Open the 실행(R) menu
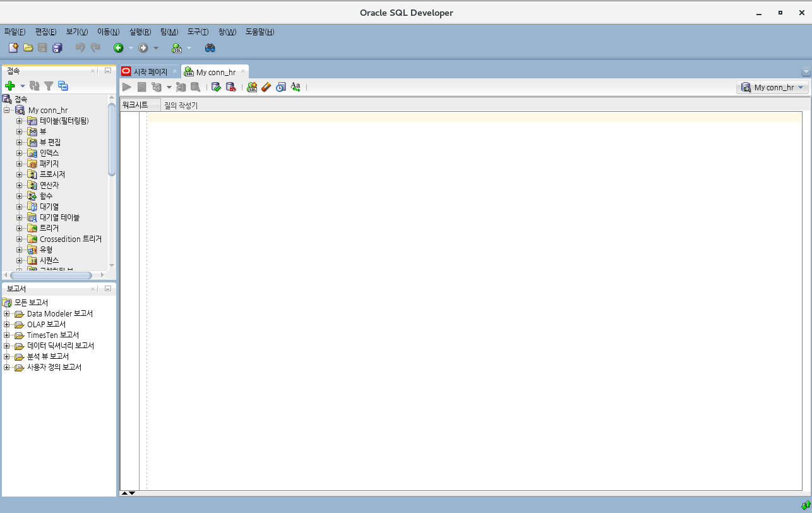Viewport: 812px width, 513px height. 140,32
